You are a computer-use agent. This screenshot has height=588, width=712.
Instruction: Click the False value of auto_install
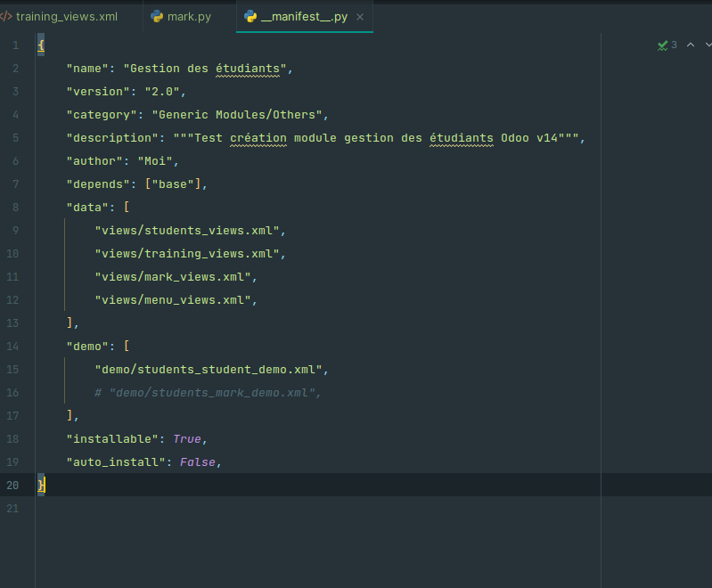pyautogui.click(x=197, y=462)
